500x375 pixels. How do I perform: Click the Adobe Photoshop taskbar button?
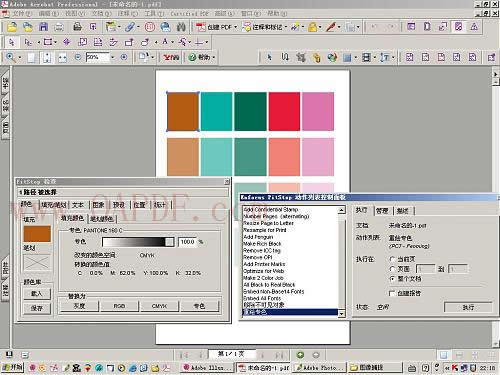click(x=319, y=368)
